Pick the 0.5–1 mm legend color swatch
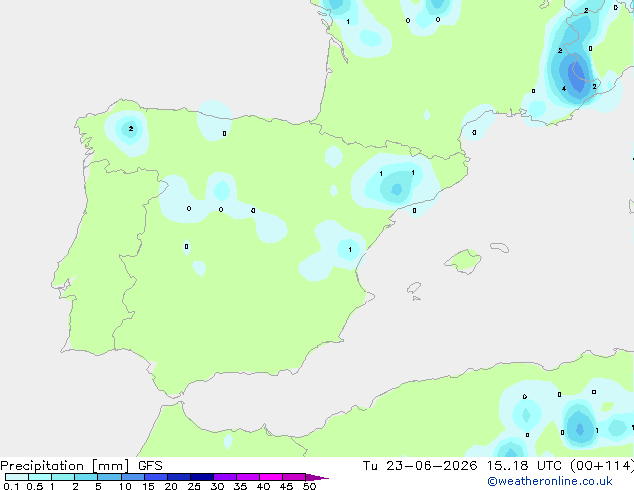Viewport: 634px width, 490px height. coord(40,477)
